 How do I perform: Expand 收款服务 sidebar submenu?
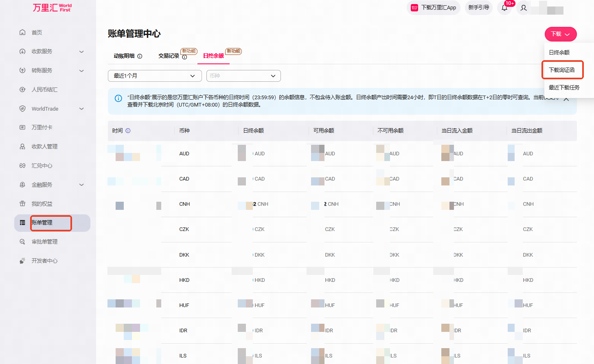pos(81,52)
